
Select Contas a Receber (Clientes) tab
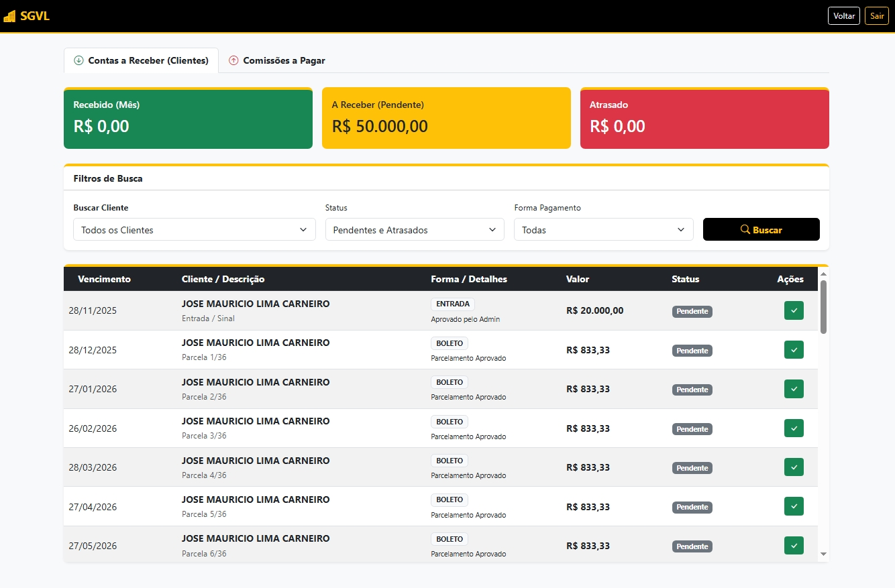tap(141, 60)
